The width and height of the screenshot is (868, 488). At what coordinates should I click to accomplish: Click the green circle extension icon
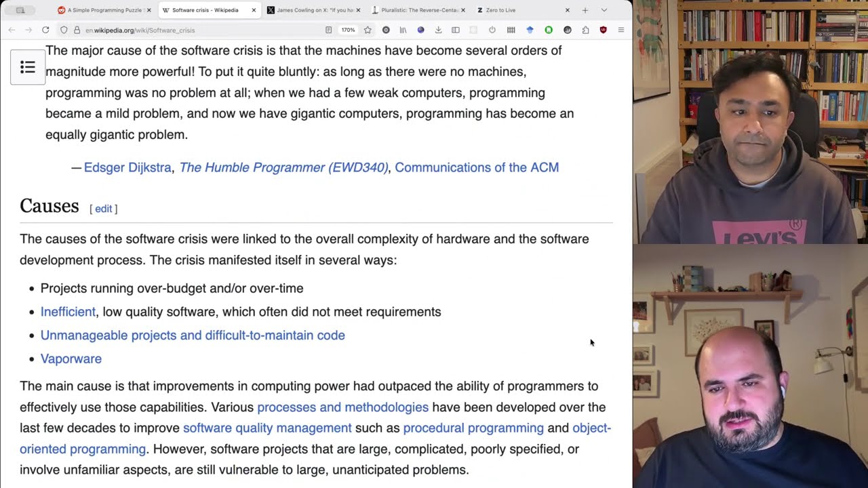549,30
